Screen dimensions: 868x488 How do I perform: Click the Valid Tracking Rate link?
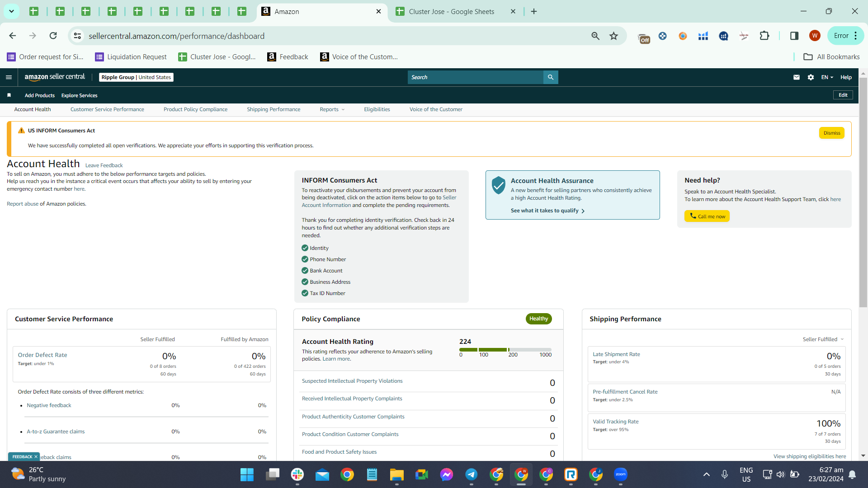[616, 422]
